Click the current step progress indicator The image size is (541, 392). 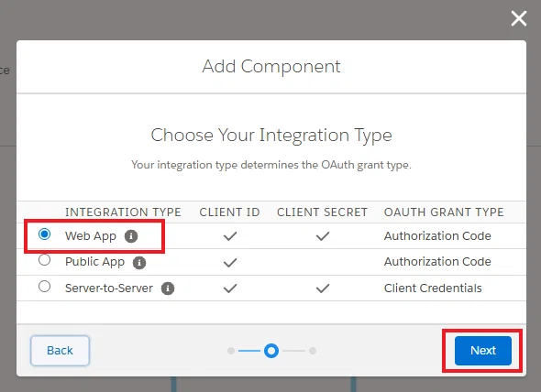point(271,351)
